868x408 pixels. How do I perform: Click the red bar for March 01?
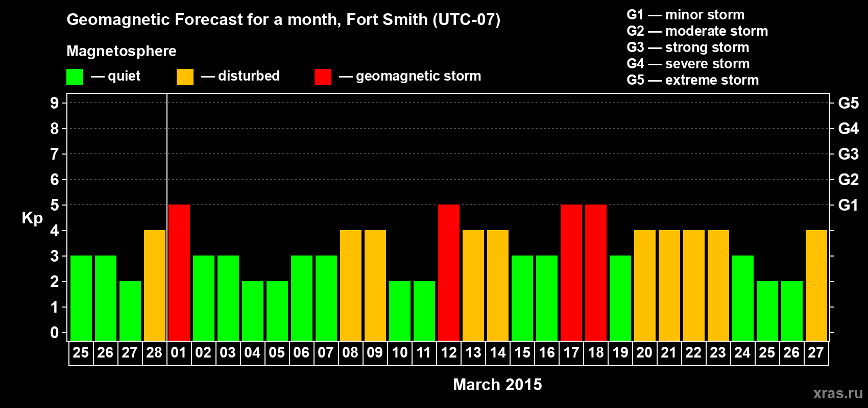coord(179,272)
